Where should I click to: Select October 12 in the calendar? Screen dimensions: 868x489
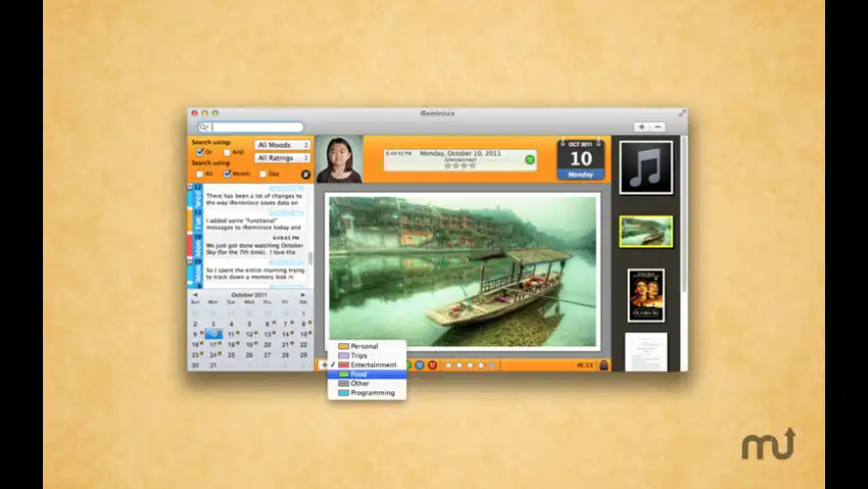249,334
